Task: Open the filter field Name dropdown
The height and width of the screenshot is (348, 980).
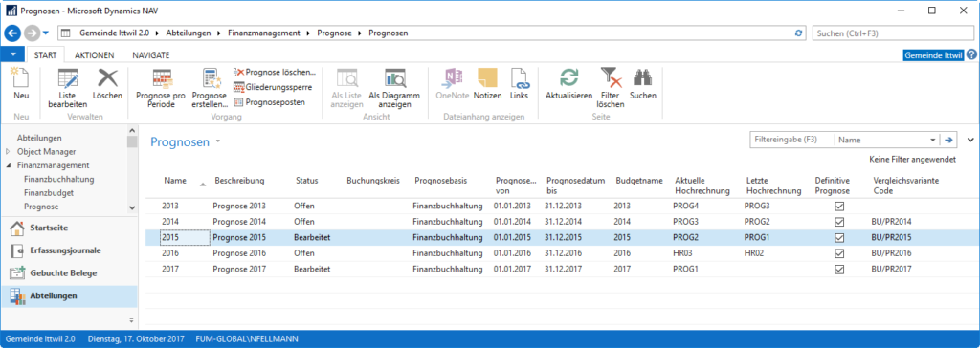Action: click(x=933, y=140)
